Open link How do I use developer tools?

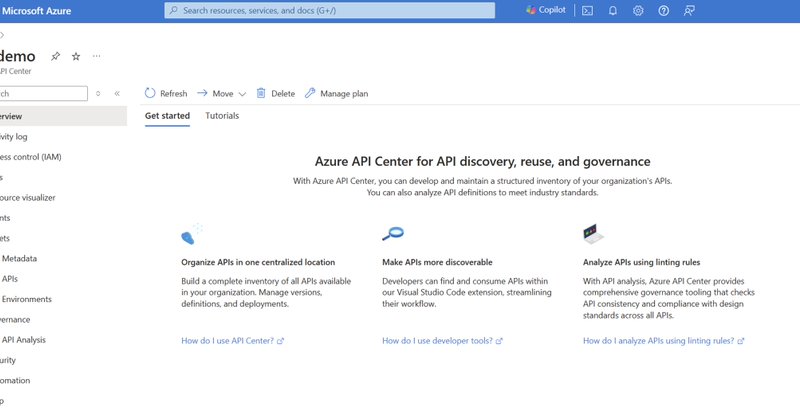(442, 341)
